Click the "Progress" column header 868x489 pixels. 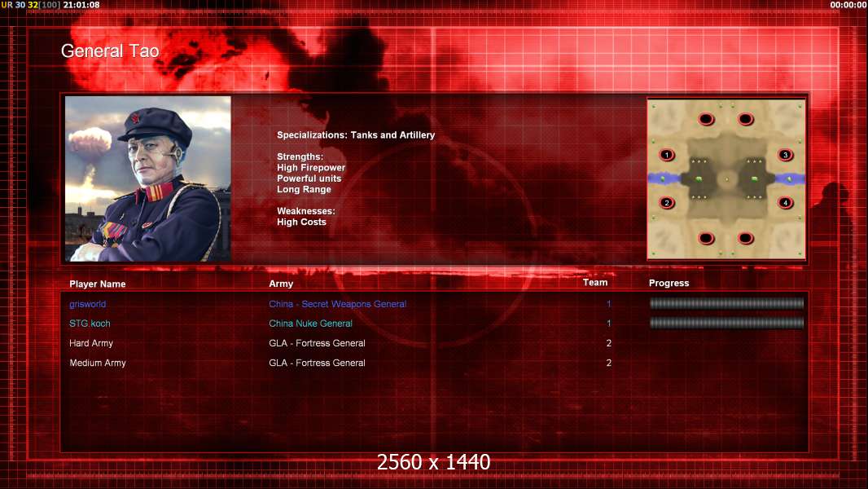tap(669, 283)
